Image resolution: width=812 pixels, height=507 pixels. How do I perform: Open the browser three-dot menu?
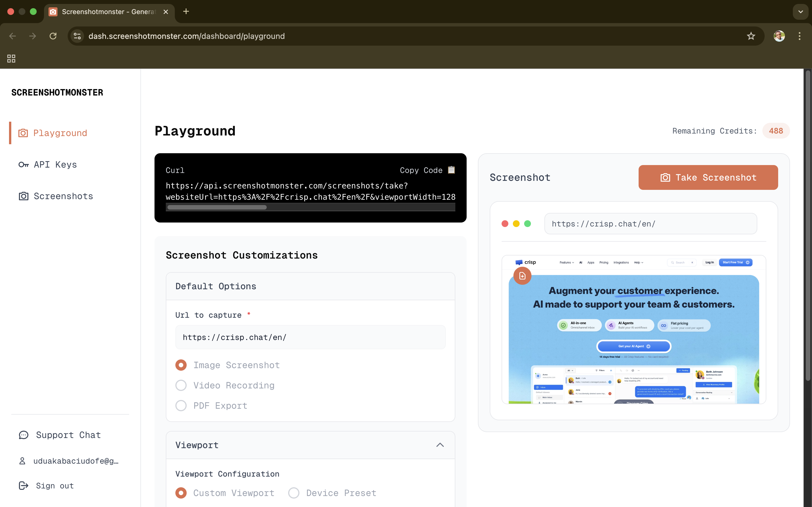(x=800, y=36)
